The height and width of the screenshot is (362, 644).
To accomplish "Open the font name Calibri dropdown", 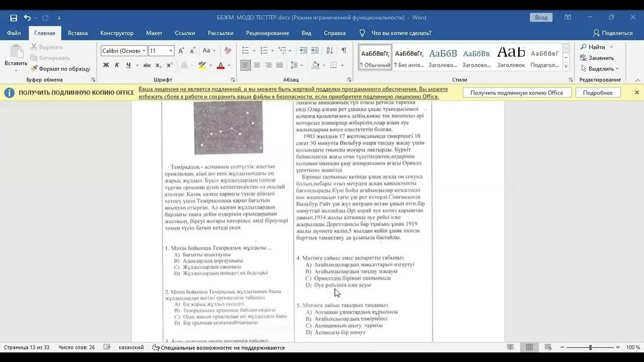I will (144, 51).
